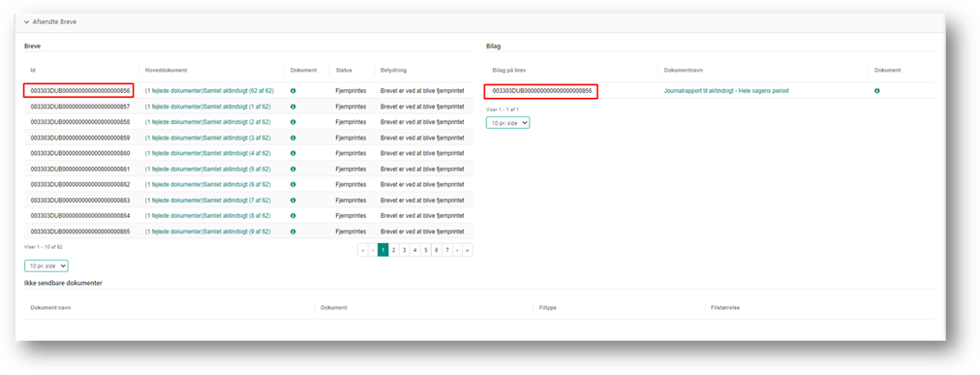
Task: Open the Bilag 10 pr. side dropdown
Action: pyautogui.click(x=508, y=122)
